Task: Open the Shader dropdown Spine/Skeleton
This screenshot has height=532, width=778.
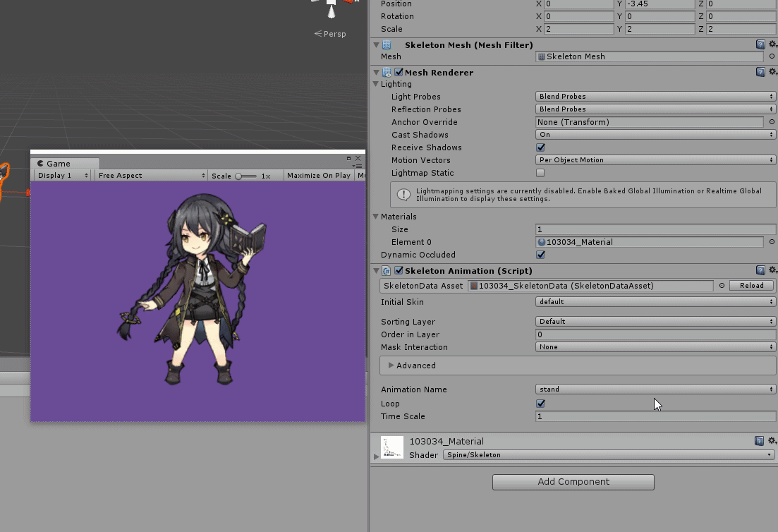Action: [608, 455]
